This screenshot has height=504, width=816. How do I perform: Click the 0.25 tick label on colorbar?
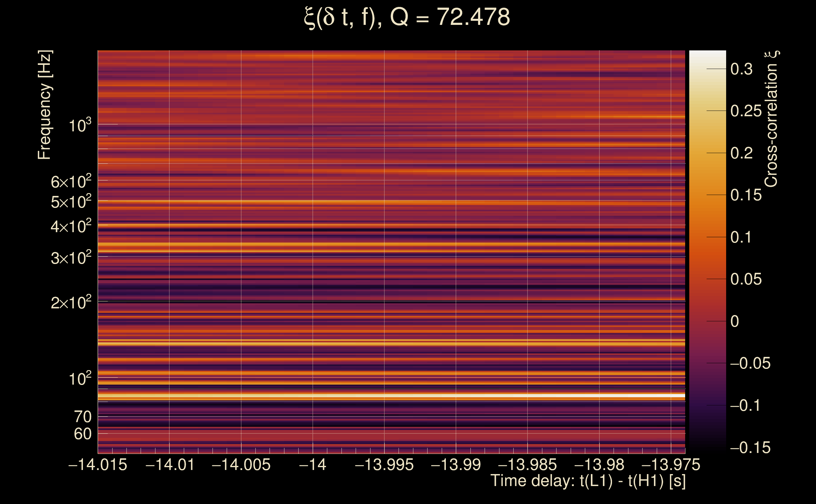[x=746, y=111]
